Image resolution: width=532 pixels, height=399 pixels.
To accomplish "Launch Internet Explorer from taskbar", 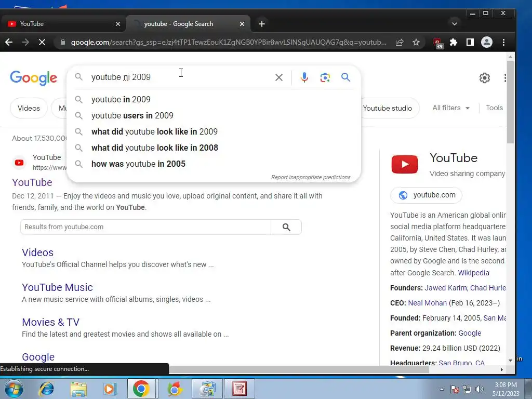I will tap(46, 389).
